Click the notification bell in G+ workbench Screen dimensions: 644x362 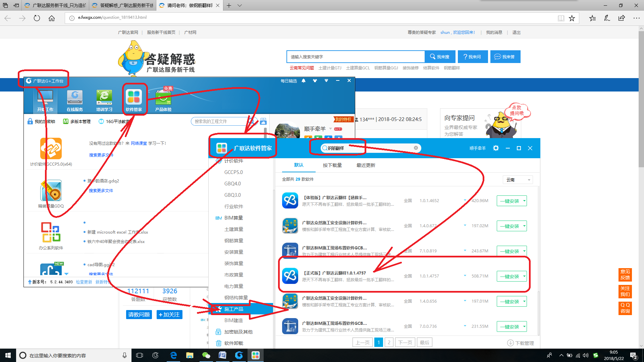point(304,81)
